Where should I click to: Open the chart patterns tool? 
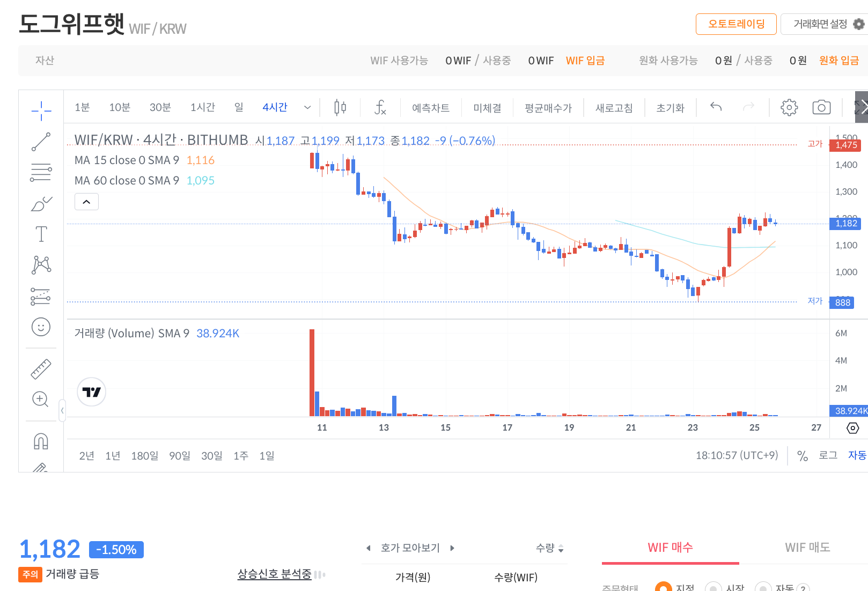click(41, 264)
